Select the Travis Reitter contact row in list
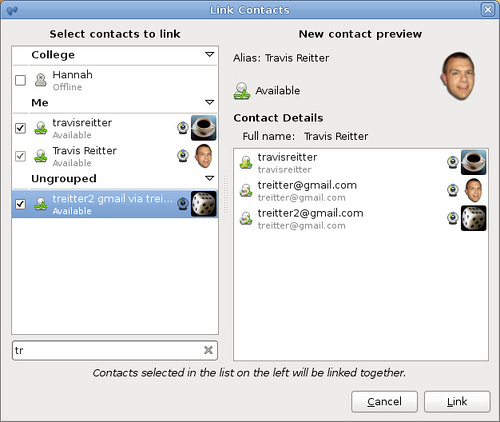This screenshot has width=500, height=422. [115, 156]
